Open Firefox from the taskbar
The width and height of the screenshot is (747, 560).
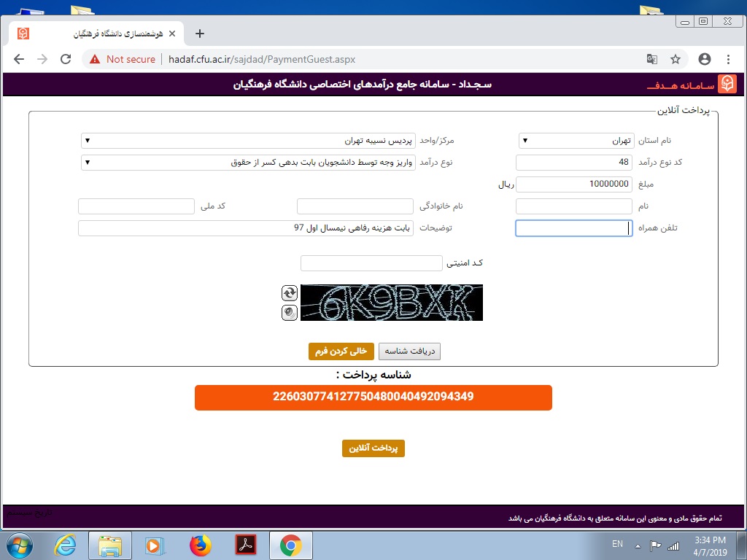coord(200,545)
